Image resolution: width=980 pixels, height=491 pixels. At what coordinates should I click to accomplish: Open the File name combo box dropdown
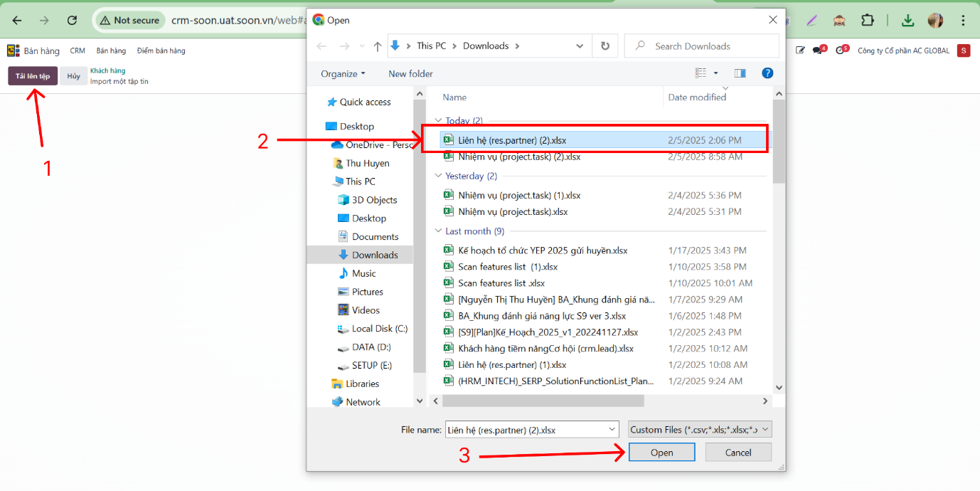613,430
